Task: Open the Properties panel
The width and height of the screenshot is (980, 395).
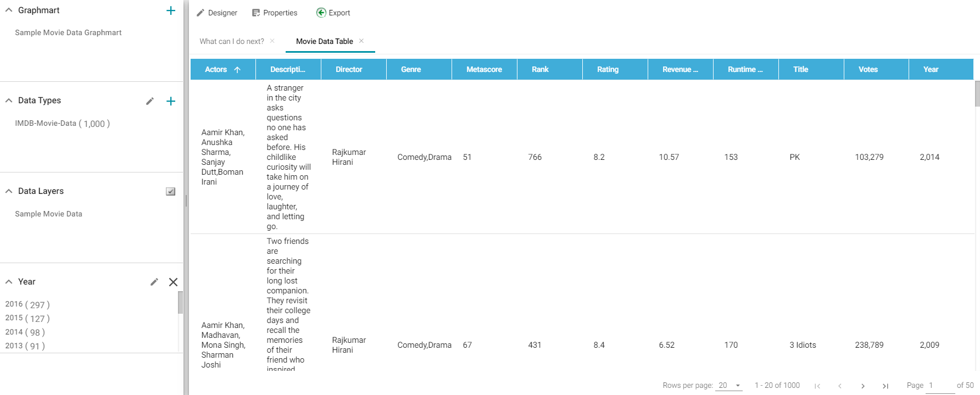Action: (x=275, y=13)
